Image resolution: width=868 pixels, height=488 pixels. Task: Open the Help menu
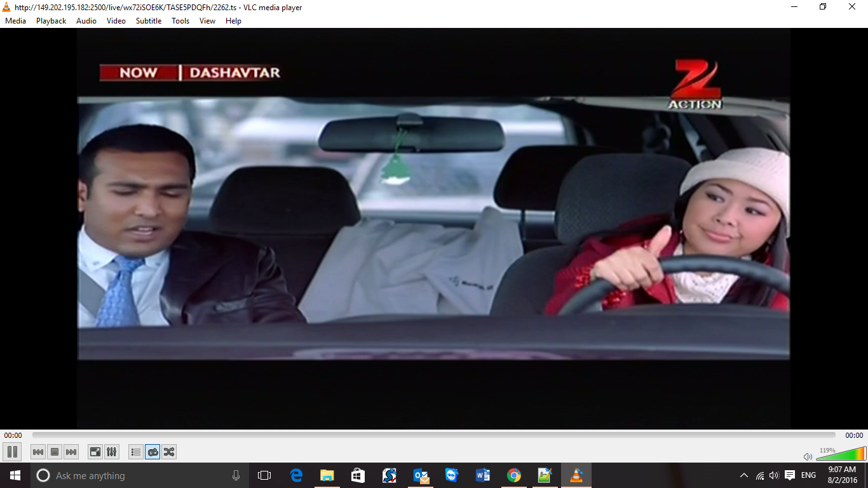233,21
